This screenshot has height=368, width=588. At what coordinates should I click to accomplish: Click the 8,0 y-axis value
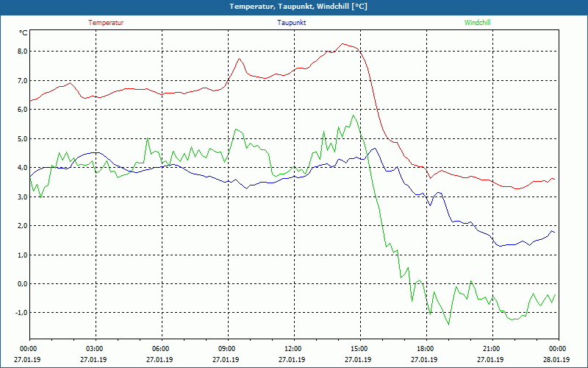click(x=23, y=52)
